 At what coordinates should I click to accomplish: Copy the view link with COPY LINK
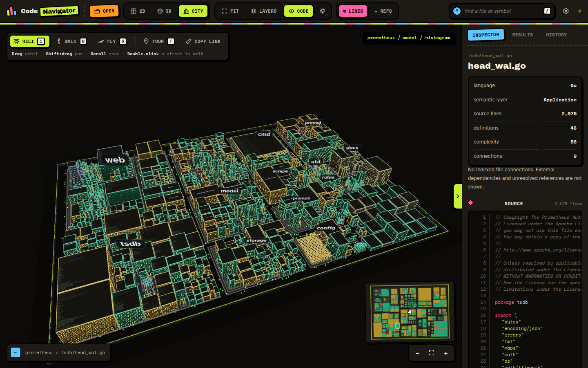coord(203,41)
